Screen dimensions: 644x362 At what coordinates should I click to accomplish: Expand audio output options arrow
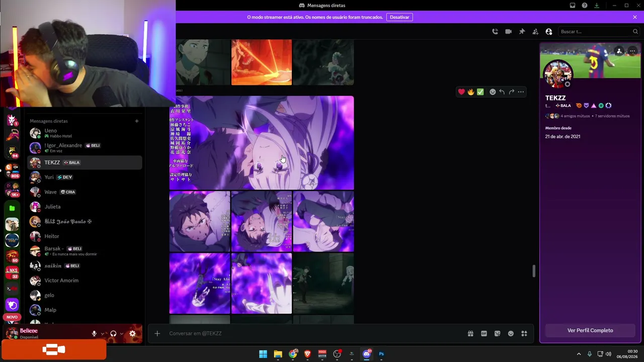pyautogui.click(x=121, y=333)
